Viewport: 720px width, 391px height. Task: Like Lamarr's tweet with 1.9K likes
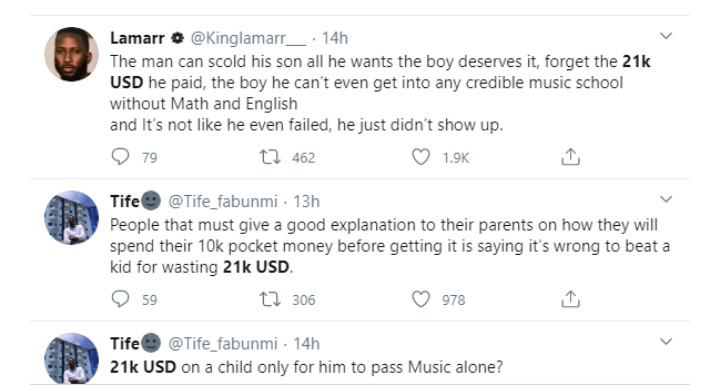(x=421, y=157)
